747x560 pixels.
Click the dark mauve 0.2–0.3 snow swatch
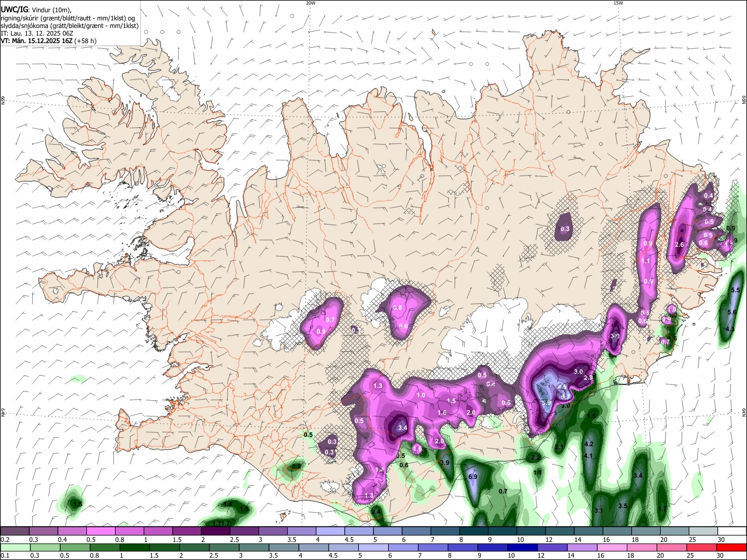pos(15,531)
